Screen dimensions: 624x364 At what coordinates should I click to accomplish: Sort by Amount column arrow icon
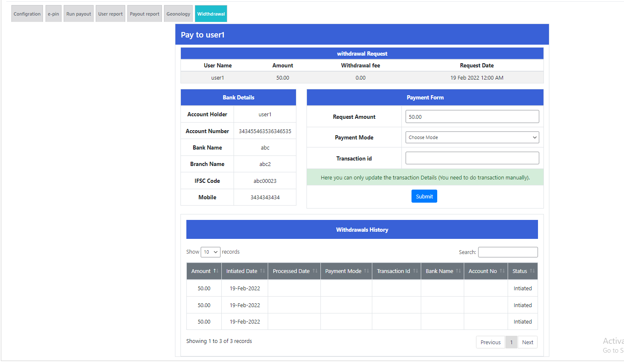(215, 271)
